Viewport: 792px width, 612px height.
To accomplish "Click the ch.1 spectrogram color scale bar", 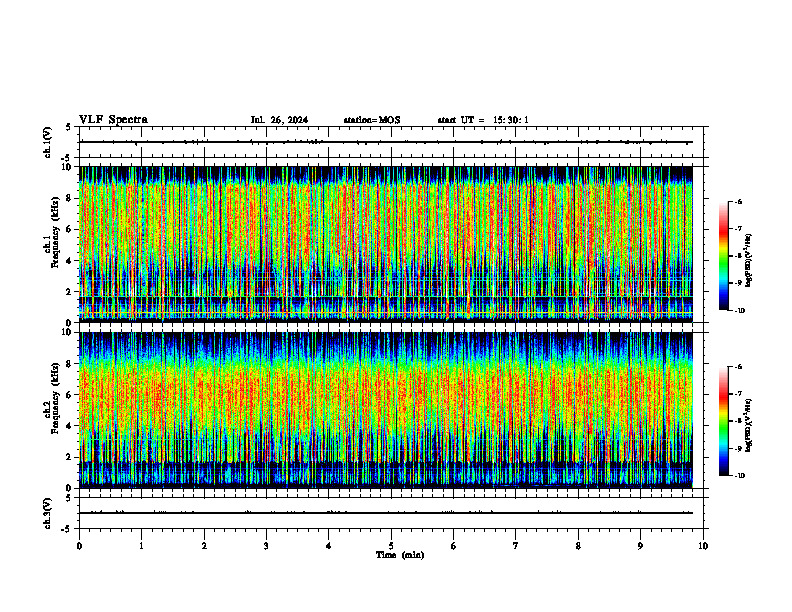I will [723, 256].
